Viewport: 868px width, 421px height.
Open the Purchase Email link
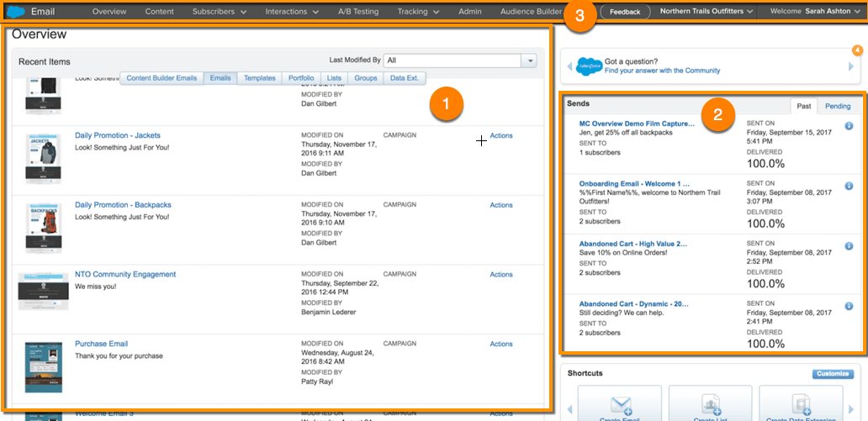coord(101,344)
